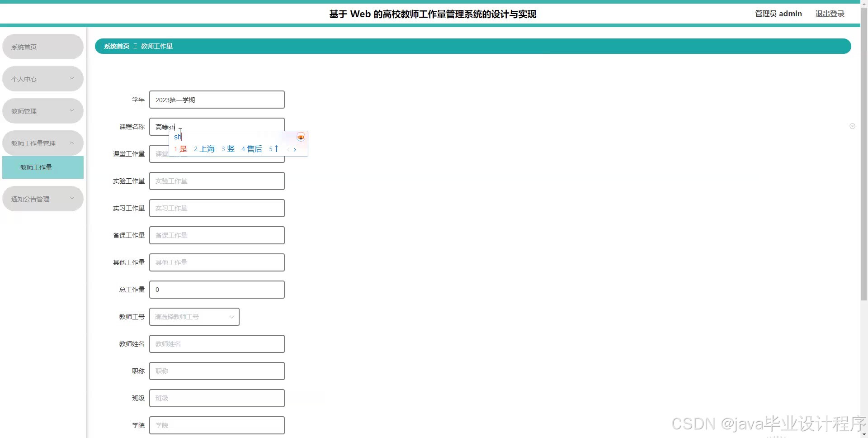Focus the 备课工作量 input field

pos(217,235)
